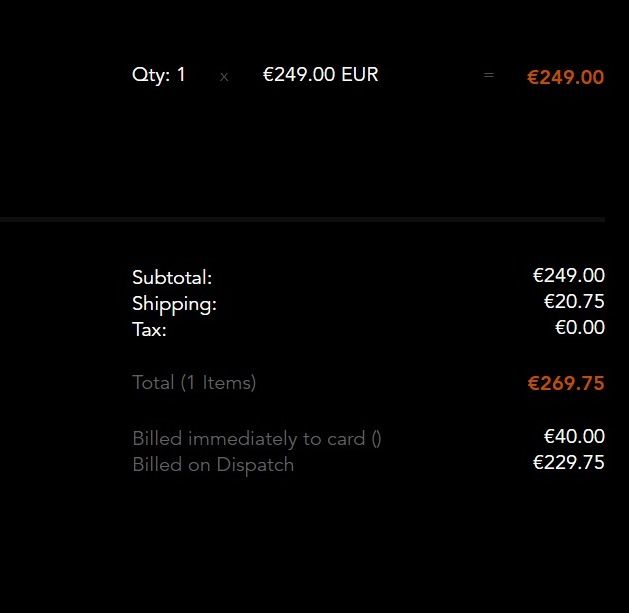Click the Billed on Dispatch label

click(213, 465)
